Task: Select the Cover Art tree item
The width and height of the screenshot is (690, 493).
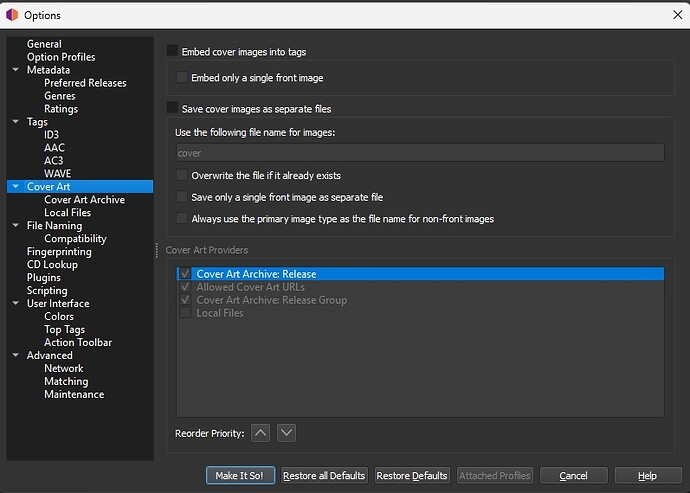Action: 80,187
